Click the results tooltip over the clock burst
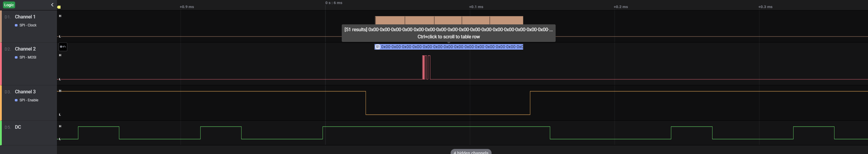Screen dimensions: 868x154 coord(449,33)
